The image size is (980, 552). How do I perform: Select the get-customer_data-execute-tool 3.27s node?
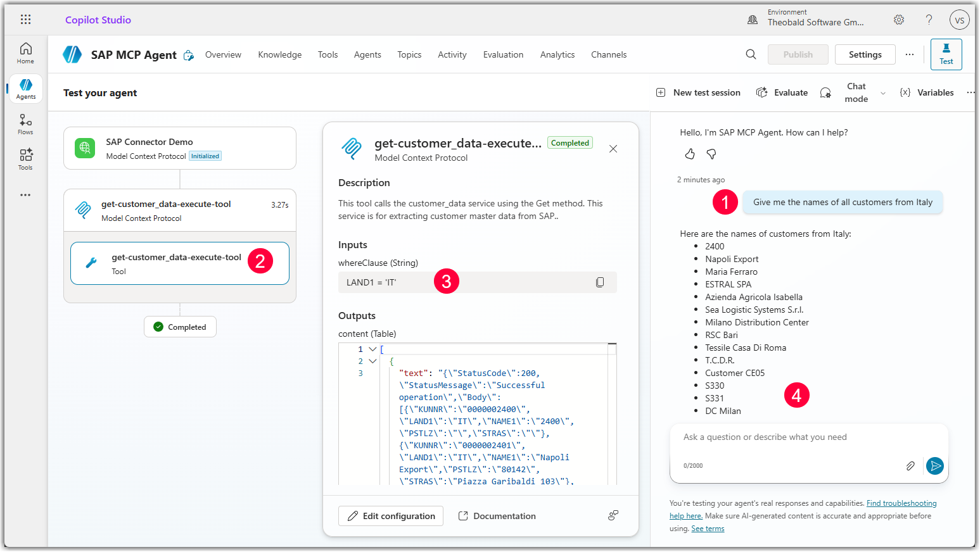pos(180,210)
